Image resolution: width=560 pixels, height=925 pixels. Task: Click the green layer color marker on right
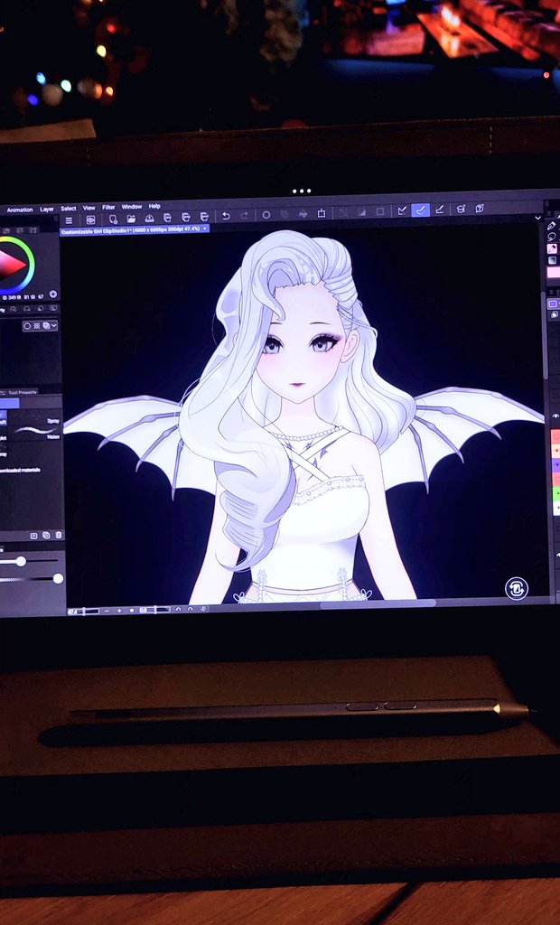pos(555,492)
